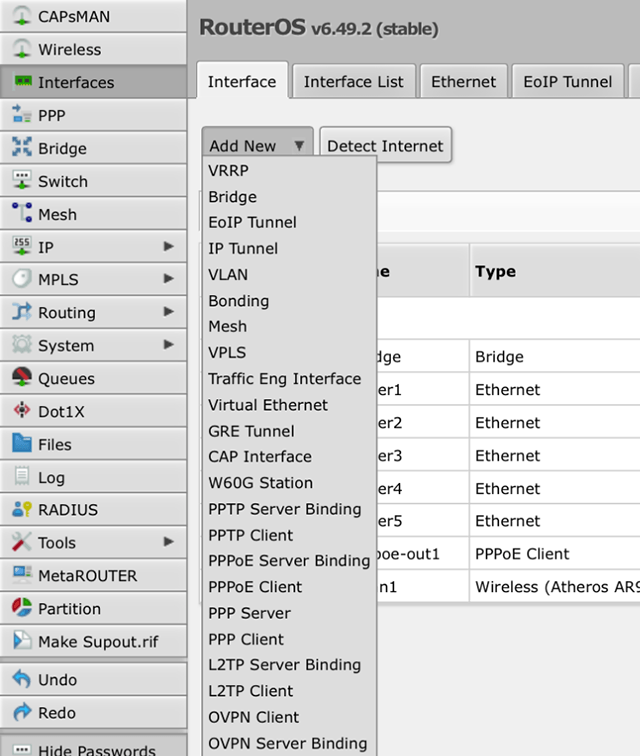Click the Mesh nodes icon
Screen dimensions: 640x756
22,213
